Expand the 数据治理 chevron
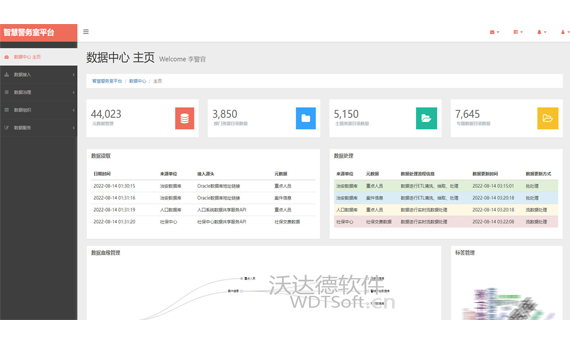The height and width of the screenshot is (360, 570). tap(73, 92)
